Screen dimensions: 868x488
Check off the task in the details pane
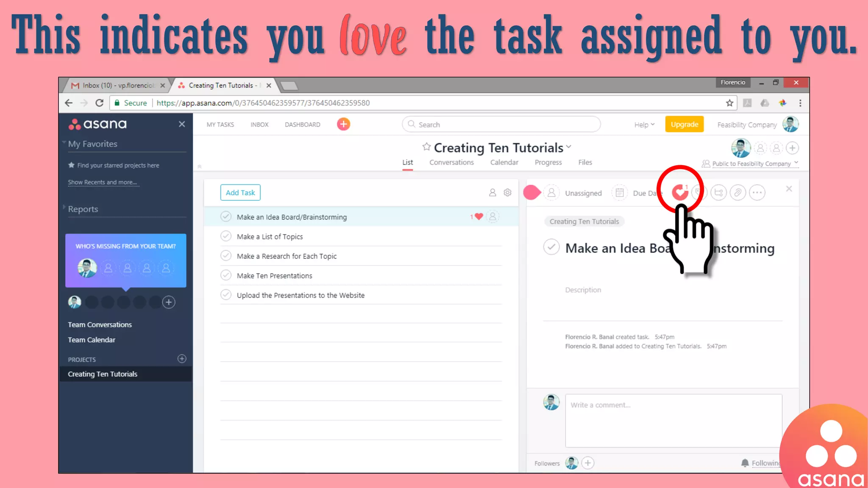point(551,247)
